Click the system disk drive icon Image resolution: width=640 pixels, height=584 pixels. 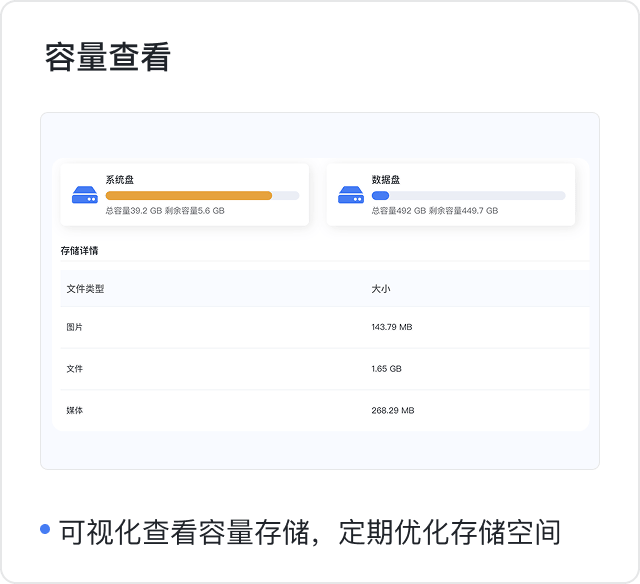tap(84, 195)
